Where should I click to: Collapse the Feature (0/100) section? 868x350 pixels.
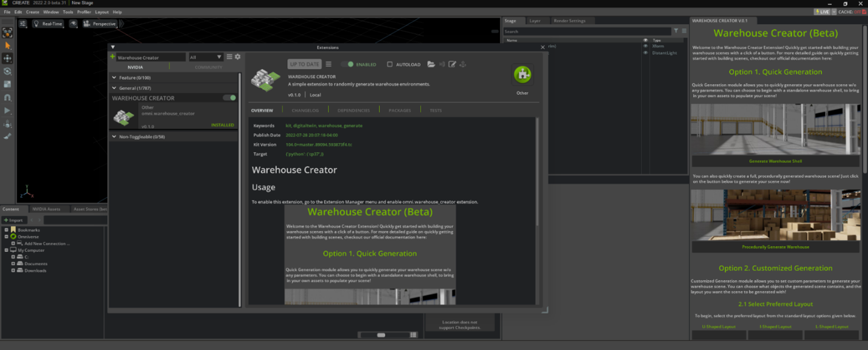click(x=114, y=78)
